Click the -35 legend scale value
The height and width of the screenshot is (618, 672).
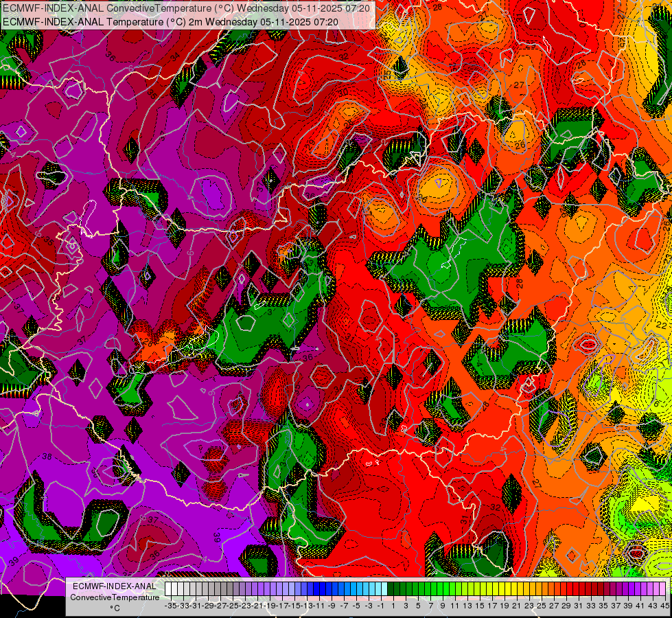(x=170, y=606)
